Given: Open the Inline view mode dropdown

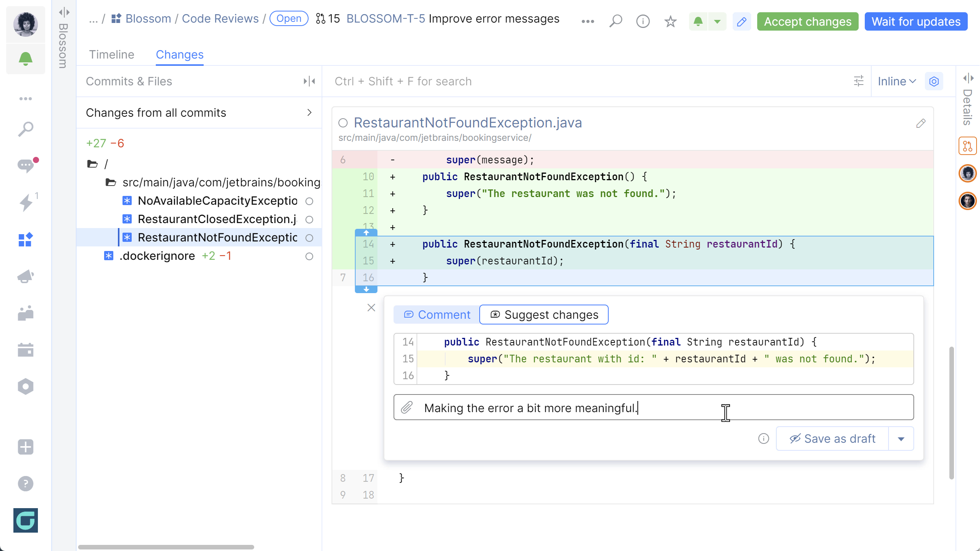Looking at the screenshot, I should [x=897, y=81].
